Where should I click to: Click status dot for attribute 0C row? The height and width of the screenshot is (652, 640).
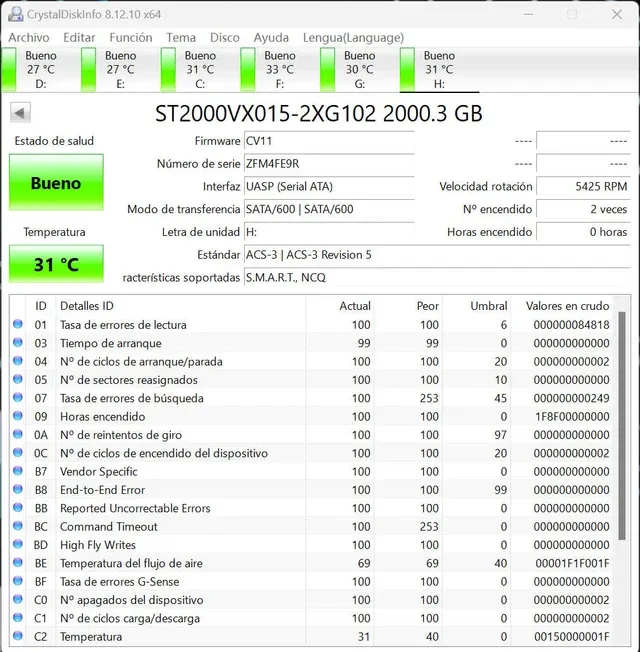(x=18, y=452)
